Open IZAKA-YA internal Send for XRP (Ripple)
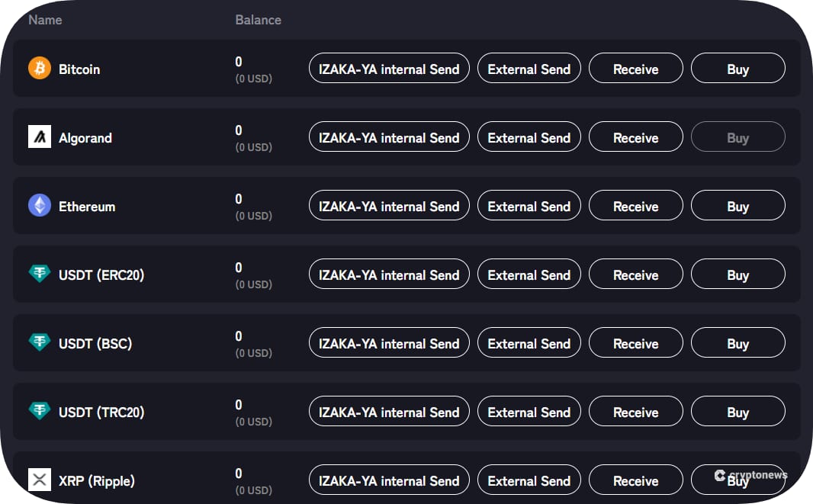 pyautogui.click(x=389, y=480)
